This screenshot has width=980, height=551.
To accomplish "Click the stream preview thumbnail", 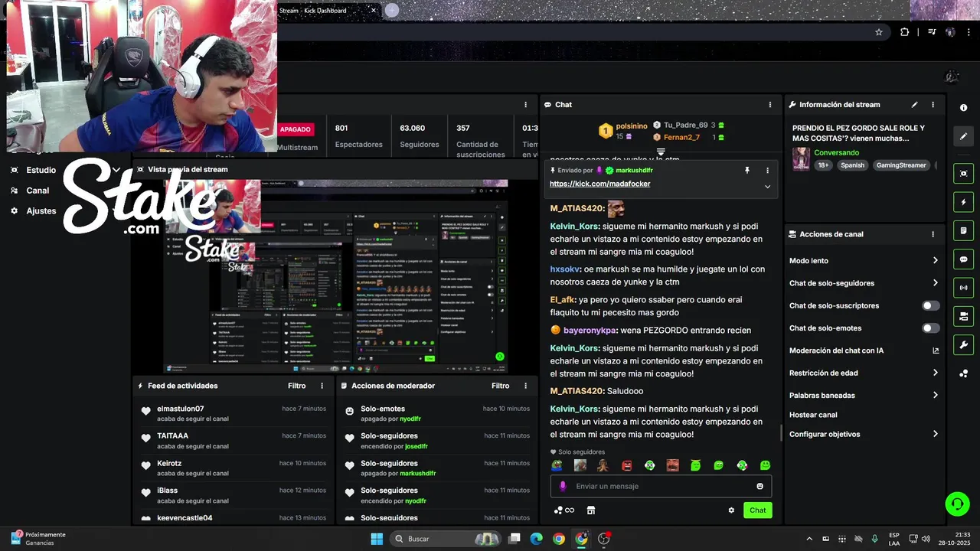I will pos(336,276).
